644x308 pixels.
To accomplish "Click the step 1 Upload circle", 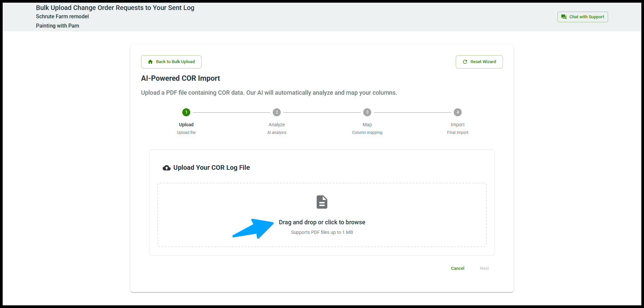I will point(186,112).
